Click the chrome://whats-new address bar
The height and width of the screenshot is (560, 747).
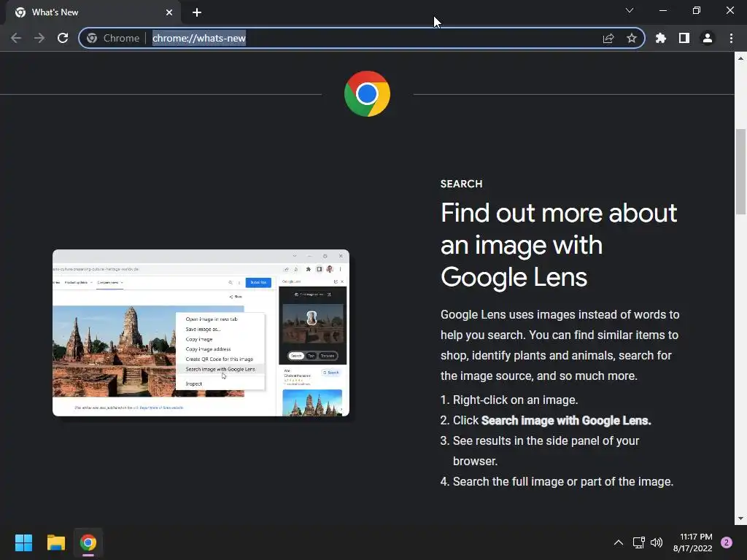tap(362, 38)
